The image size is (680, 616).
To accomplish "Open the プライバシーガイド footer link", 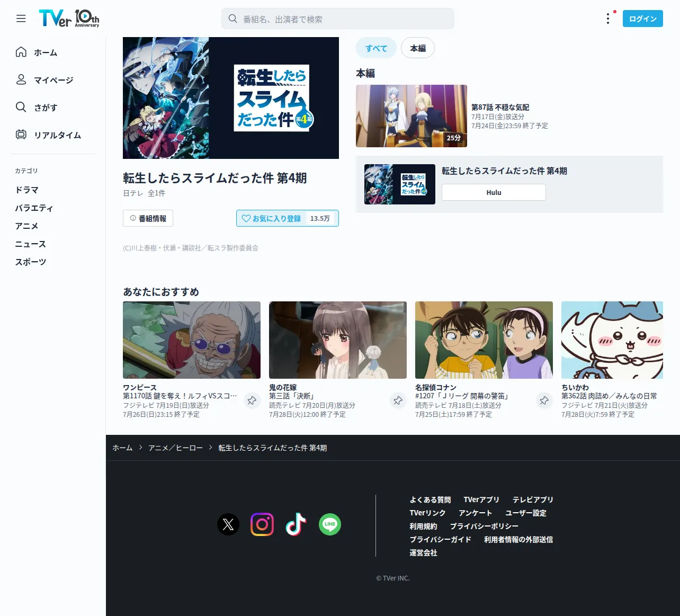I will click(x=440, y=539).
